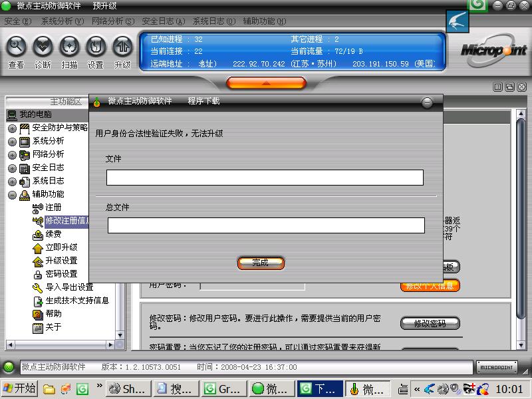Click the 完成 button in the download dialog
Viewport: 532px width, 399px height.
(x=261, y=263)
